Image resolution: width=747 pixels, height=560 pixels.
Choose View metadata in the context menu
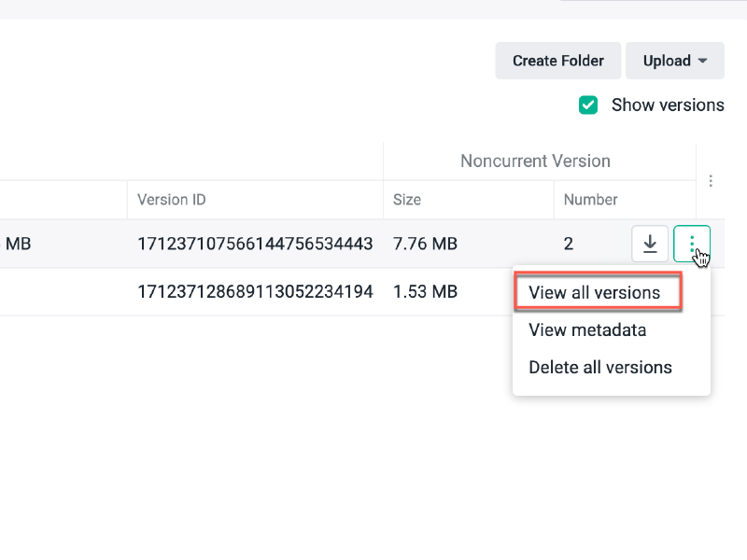(x=587, y=329)
